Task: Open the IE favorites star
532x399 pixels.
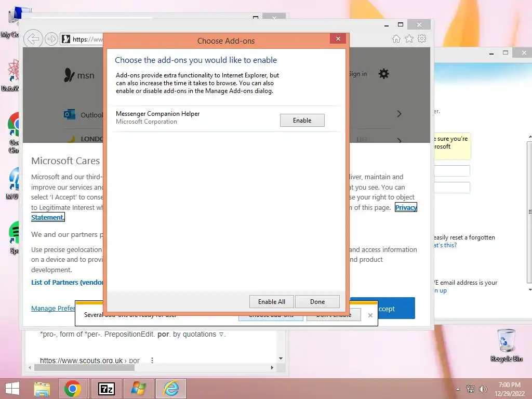Action: tap(409, 38)
